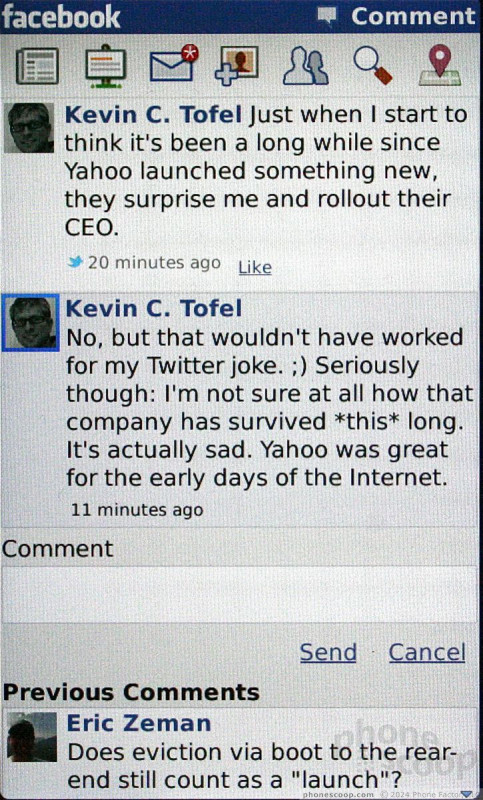Open the Messages envelope icon
483x800 pixels.
pos(174,64)
